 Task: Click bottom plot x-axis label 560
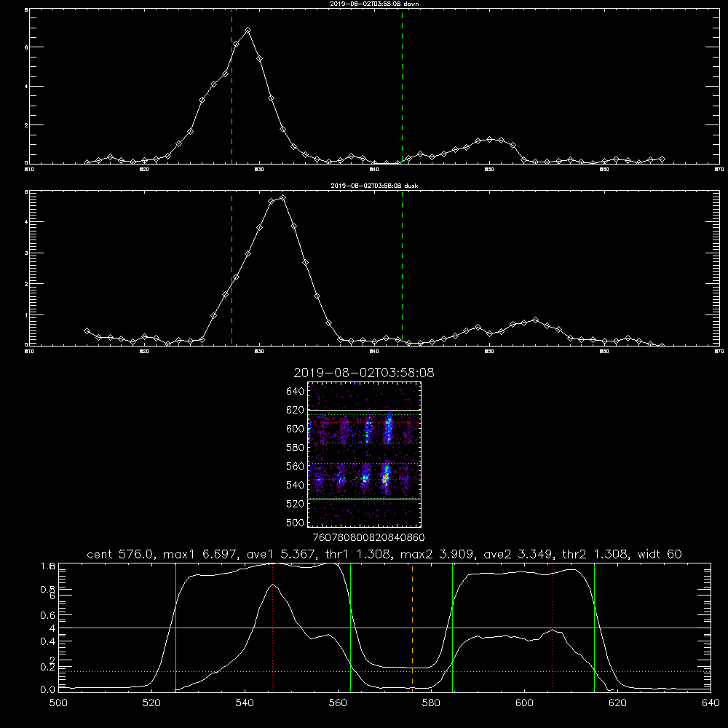tap(338, 703)
